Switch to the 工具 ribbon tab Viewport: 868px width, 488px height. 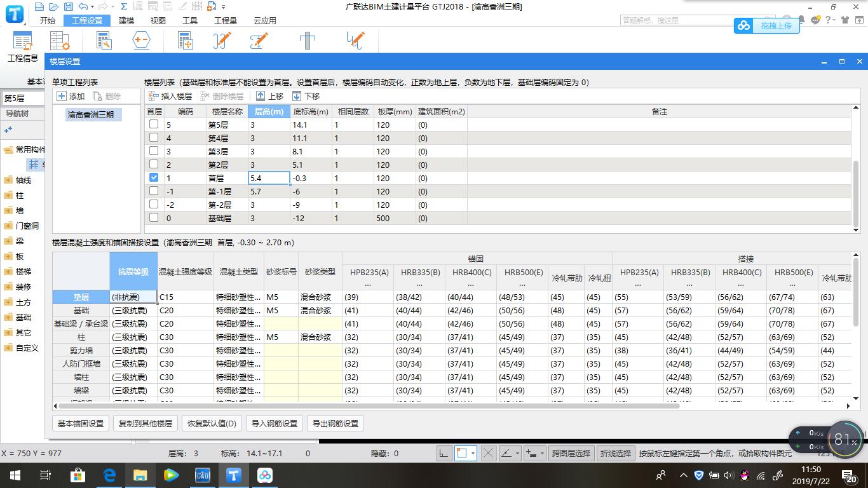click(x=190, y=20)
